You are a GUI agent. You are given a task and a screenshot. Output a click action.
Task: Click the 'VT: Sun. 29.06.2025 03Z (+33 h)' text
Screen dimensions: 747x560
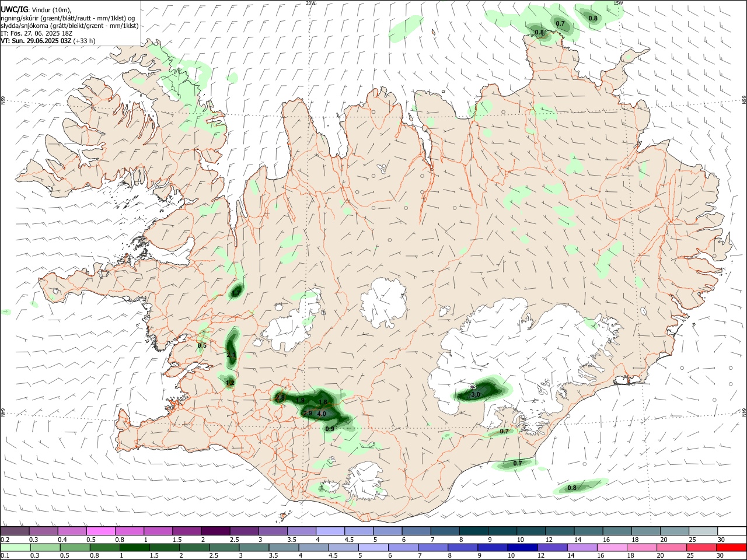click(x=48, y=41)
